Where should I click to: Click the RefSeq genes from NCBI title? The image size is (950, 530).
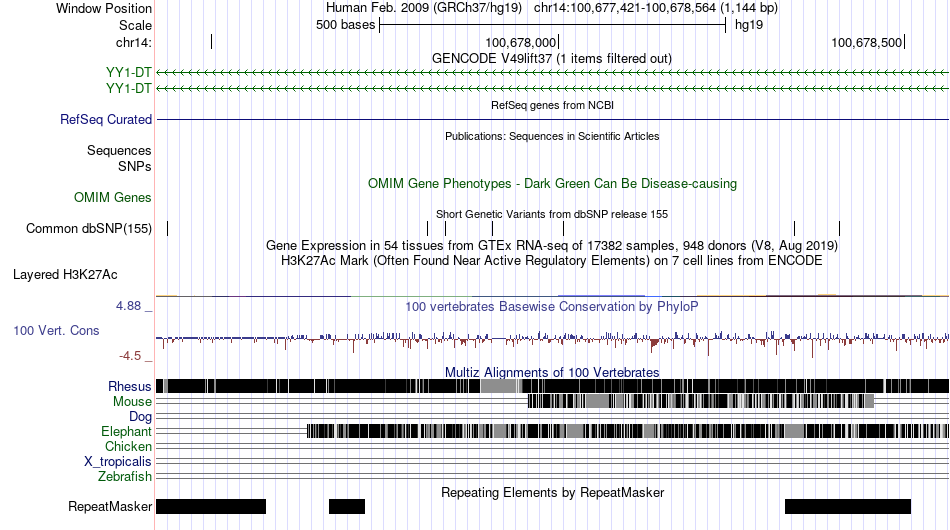click(x=553, y=105)
